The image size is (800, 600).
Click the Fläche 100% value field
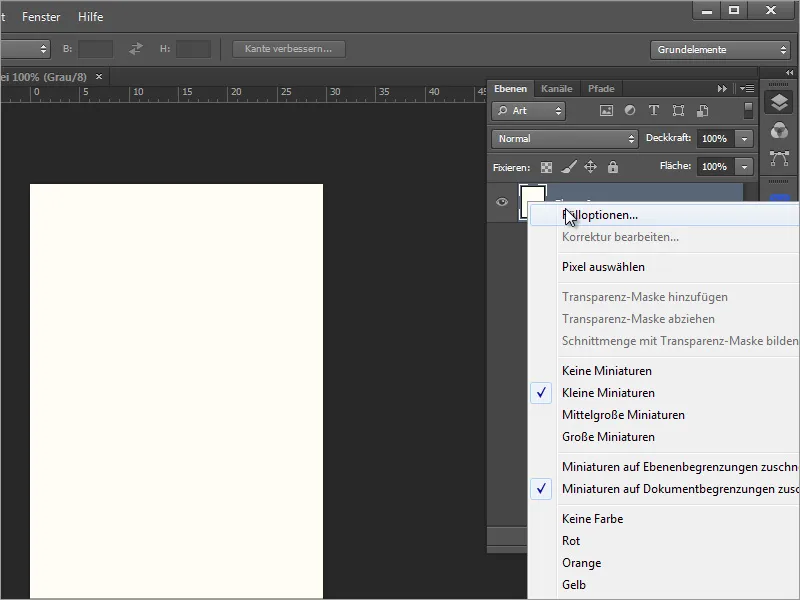point(716,167)
